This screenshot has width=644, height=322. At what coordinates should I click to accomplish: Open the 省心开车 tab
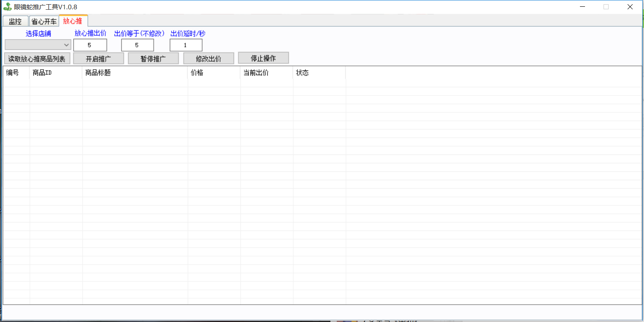44,22
